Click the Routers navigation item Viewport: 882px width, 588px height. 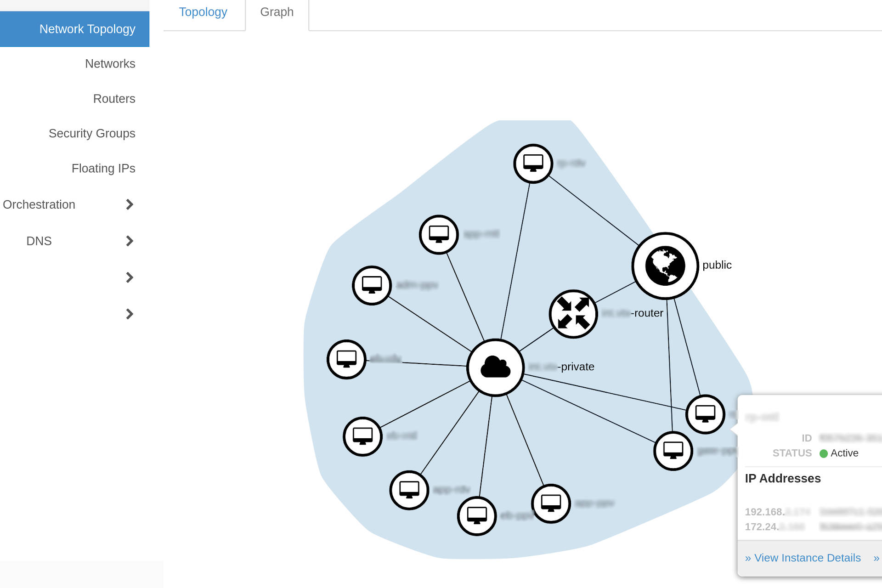(114, 98)
